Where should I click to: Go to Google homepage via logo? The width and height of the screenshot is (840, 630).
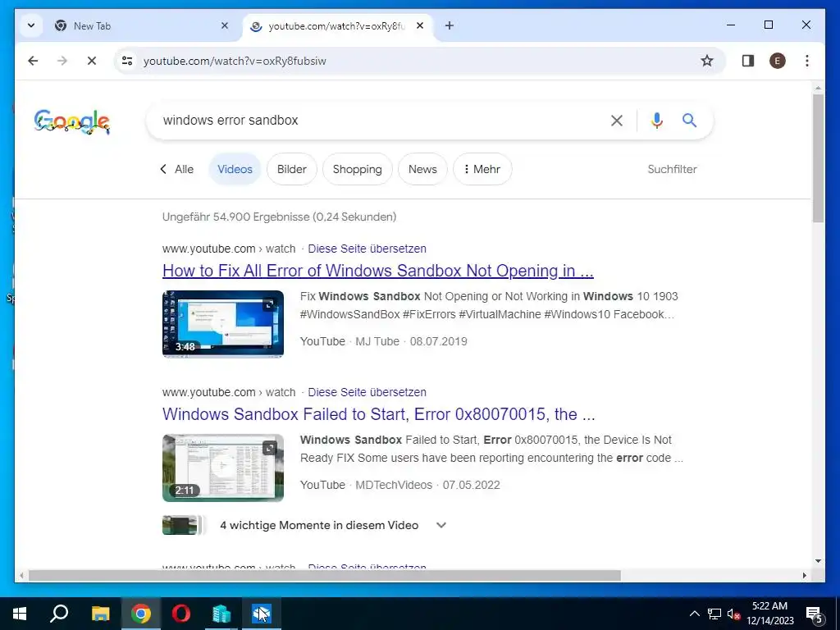pyautogui.click(x=72, y=121)
